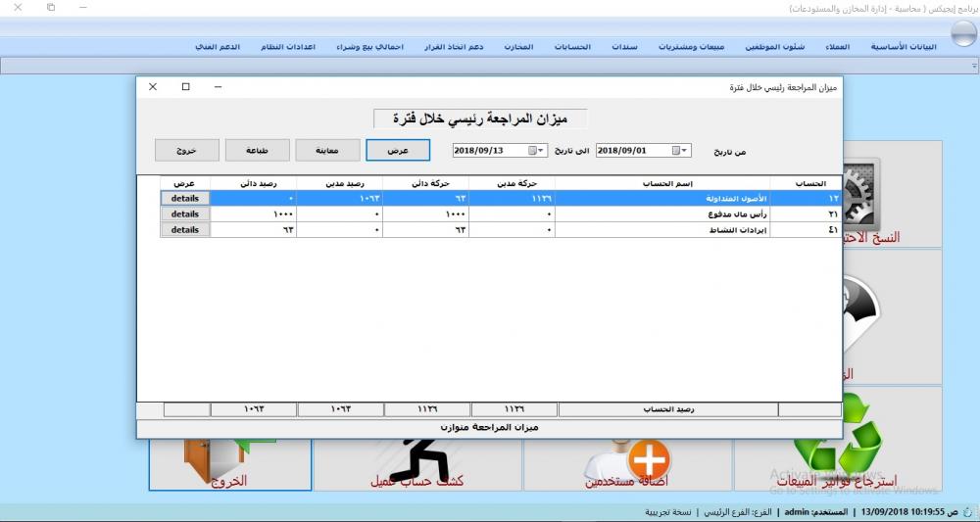Click account number ٤١ cell
This screenshot has width=980, height=522.
806,230
